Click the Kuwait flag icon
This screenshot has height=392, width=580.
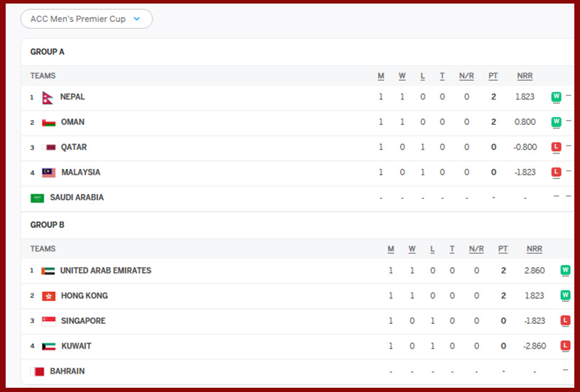point(48,347)
